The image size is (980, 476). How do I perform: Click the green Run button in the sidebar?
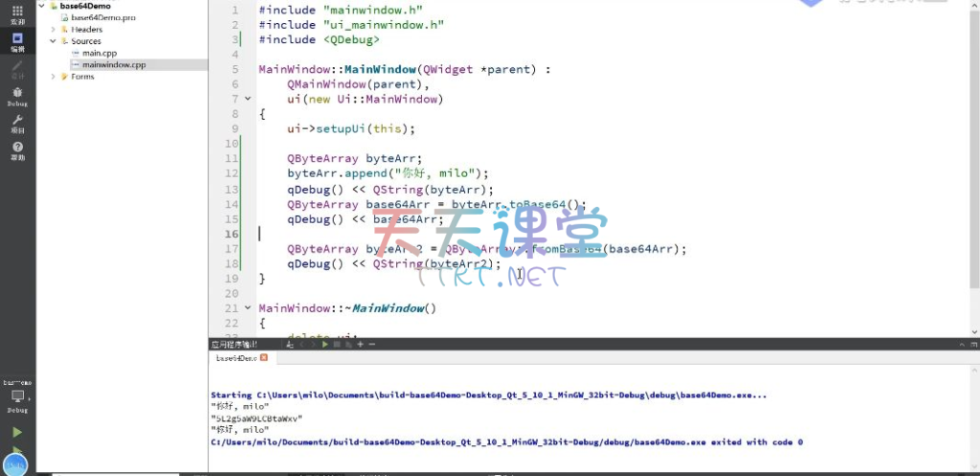(x=17, y=432)
